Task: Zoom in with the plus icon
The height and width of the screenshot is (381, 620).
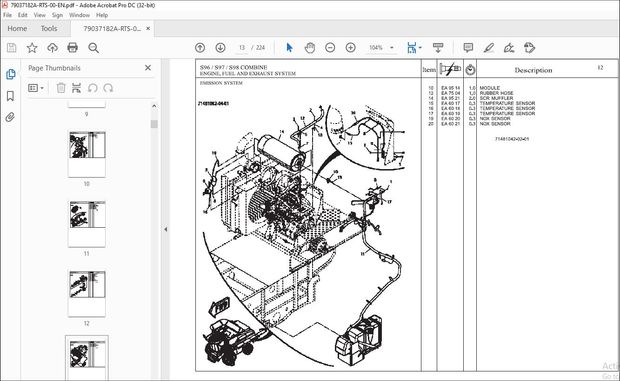Action: pos(351,48)
